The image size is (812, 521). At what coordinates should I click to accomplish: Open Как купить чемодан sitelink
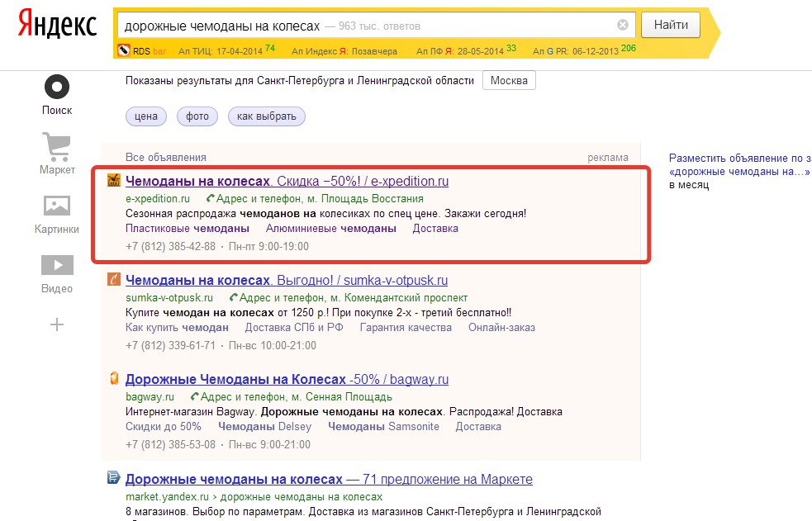click(x=177, y=328)
